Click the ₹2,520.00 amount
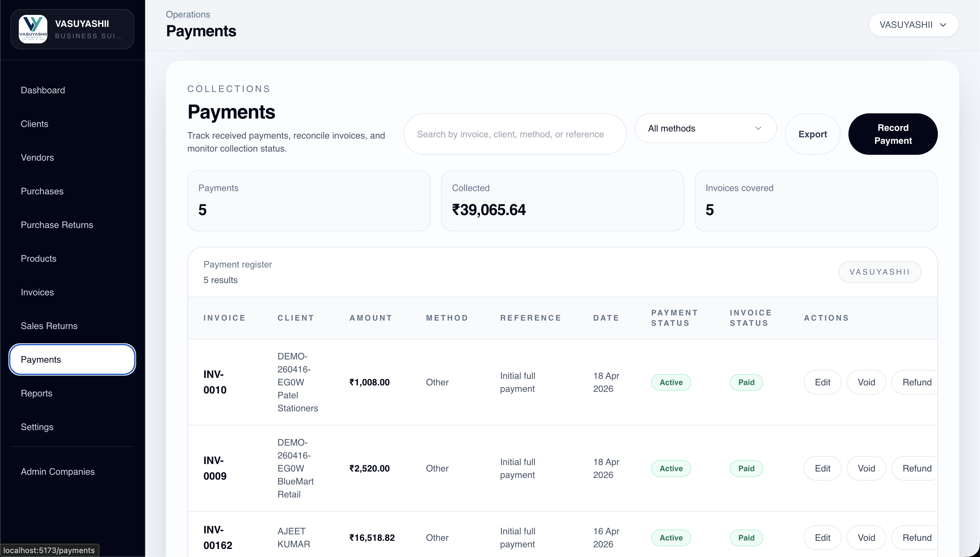The height and width of the screenshot is (557, 980). (369, 468)
